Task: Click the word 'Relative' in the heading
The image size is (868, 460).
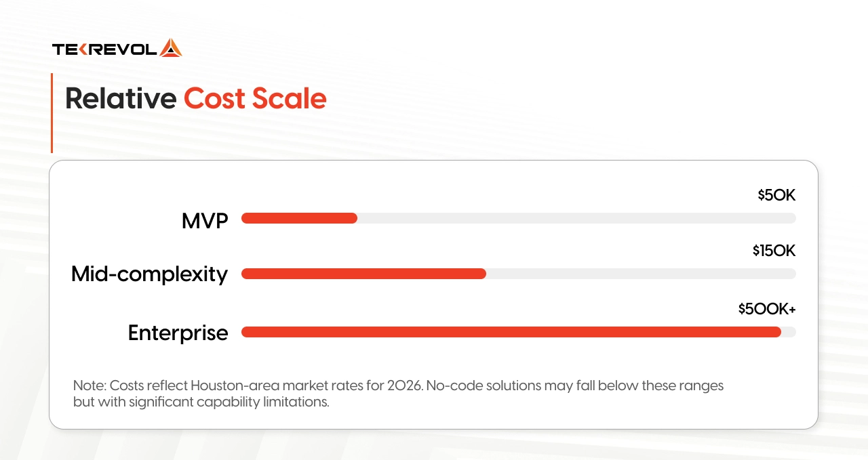Action: pyautogui.click(x=121, y=99)
